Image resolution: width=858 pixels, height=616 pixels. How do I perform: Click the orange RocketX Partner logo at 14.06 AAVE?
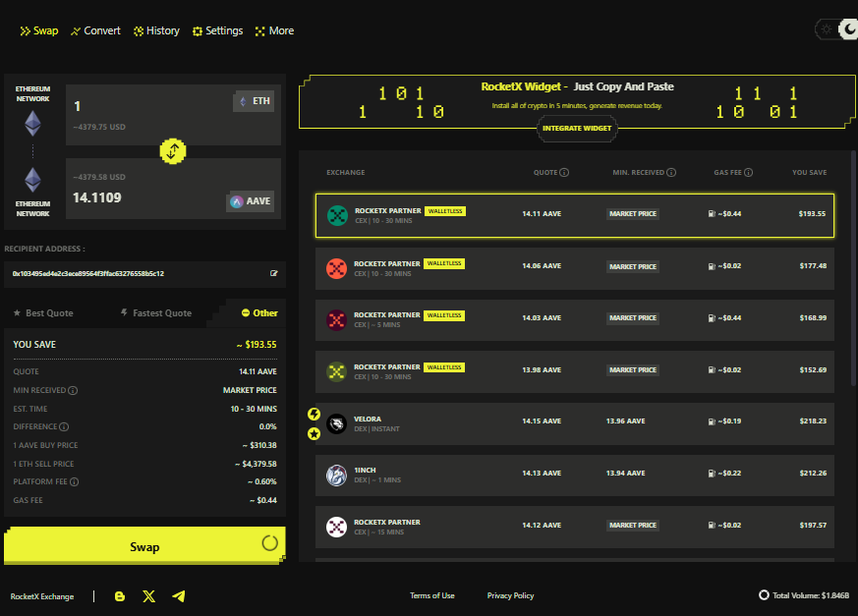[336, 268]
